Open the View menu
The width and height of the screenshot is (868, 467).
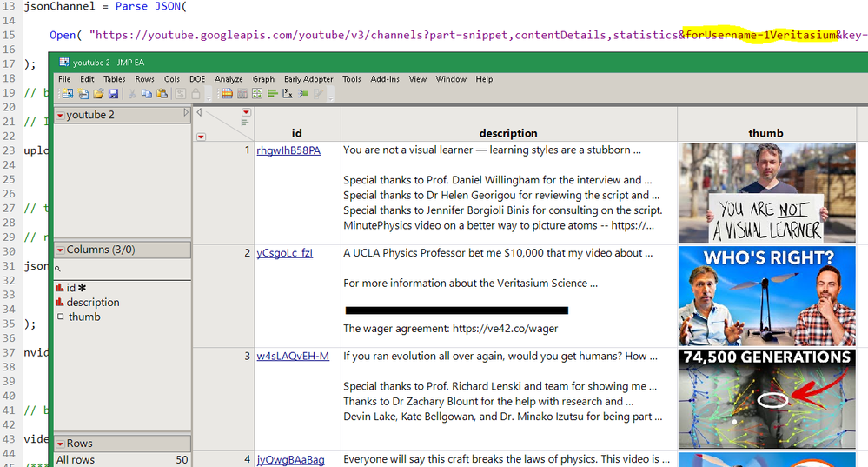point(417,79)
